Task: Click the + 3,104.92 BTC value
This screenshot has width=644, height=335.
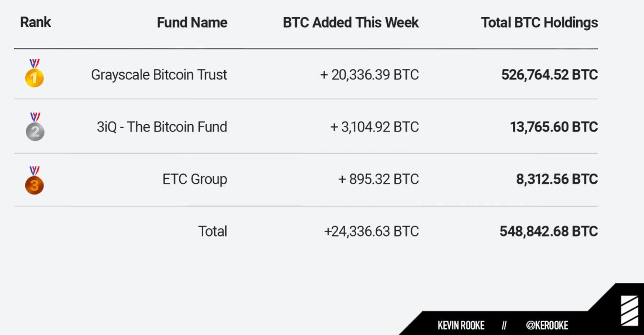Action: click(x=375, y=127)
